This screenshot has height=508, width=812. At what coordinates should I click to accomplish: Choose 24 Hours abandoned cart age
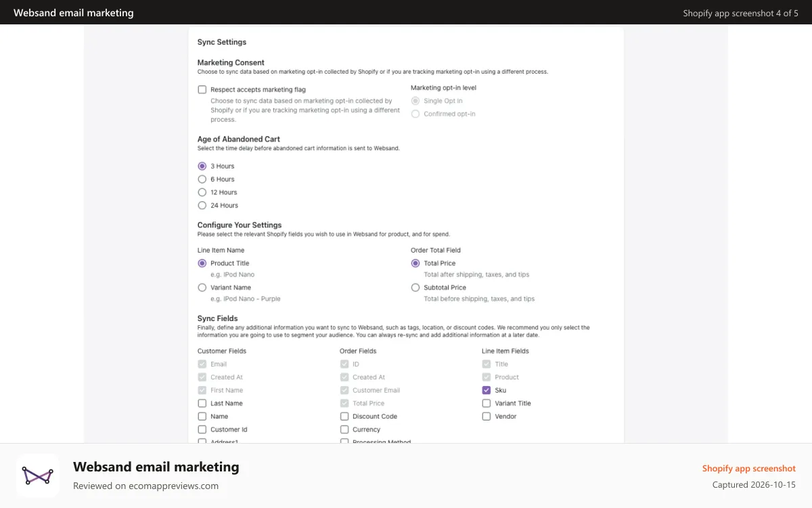[202, 205]
